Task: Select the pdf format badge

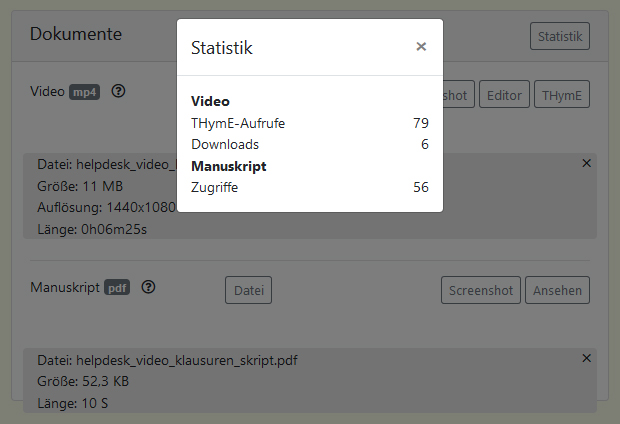Action: click(x=118, y=288)
